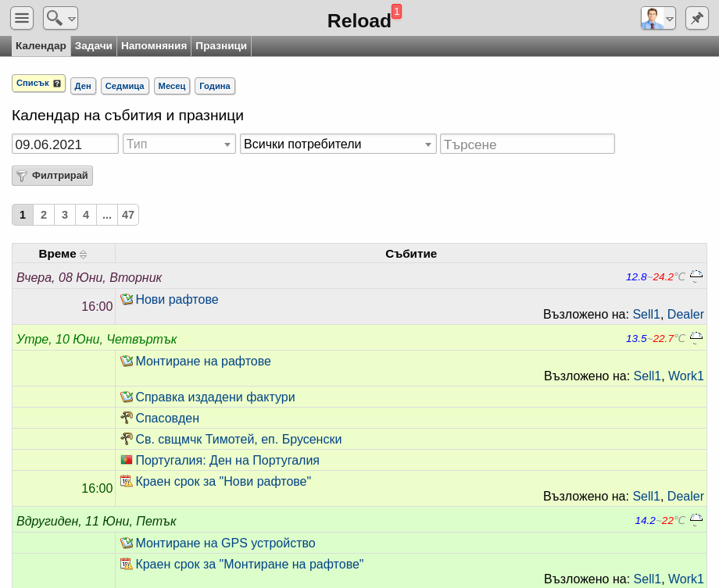Viewport: 719px width, 588px height.
Task: Open the Празници tab
Action: pyautogui.click(x=221, y=46)
